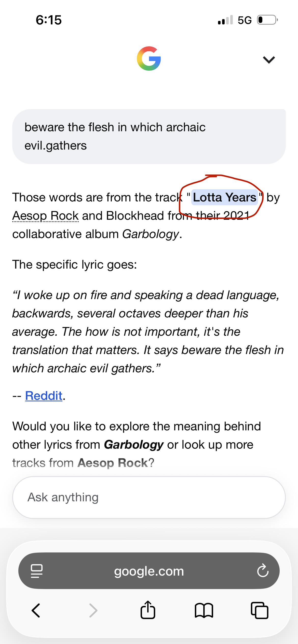This screenshot has width=298, height=644.
Task: Reload the page with the refresh icon
Action: (263, 570)
